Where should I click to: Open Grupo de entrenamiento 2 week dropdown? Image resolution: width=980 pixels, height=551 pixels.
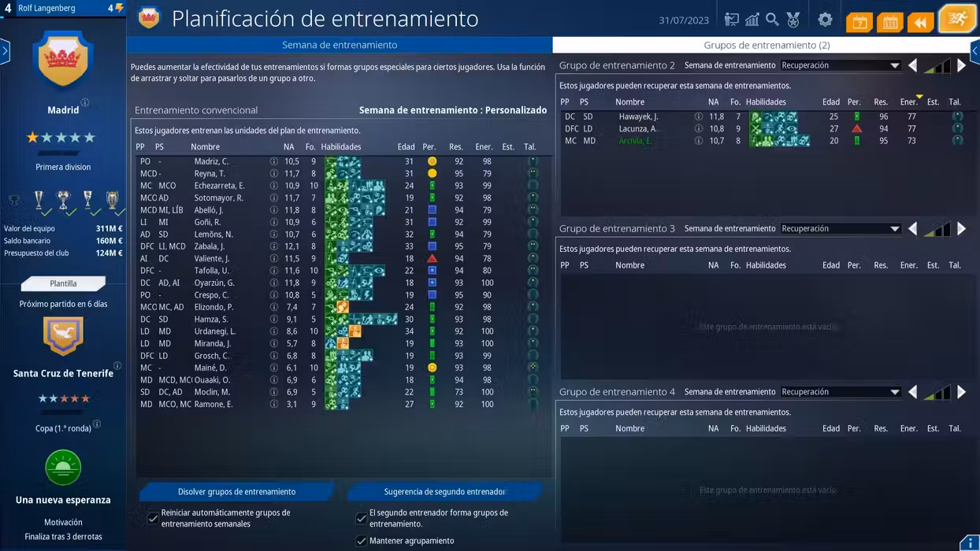840,65
